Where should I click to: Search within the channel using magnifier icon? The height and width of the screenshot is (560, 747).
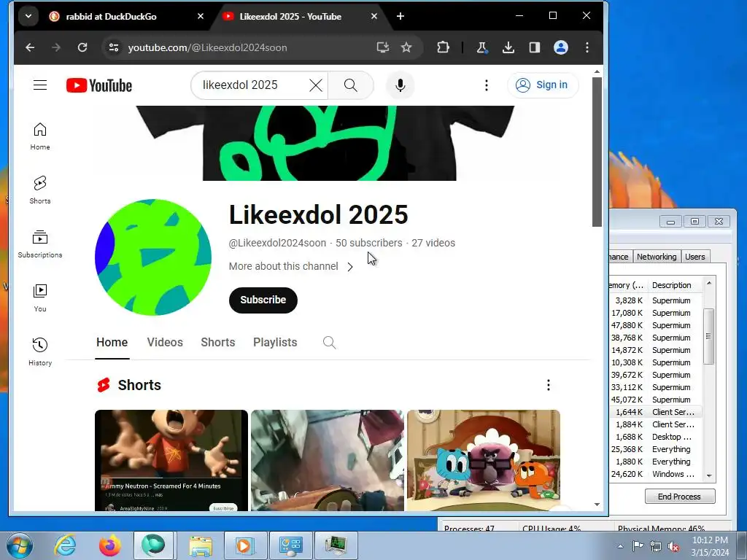pos(329,343)
